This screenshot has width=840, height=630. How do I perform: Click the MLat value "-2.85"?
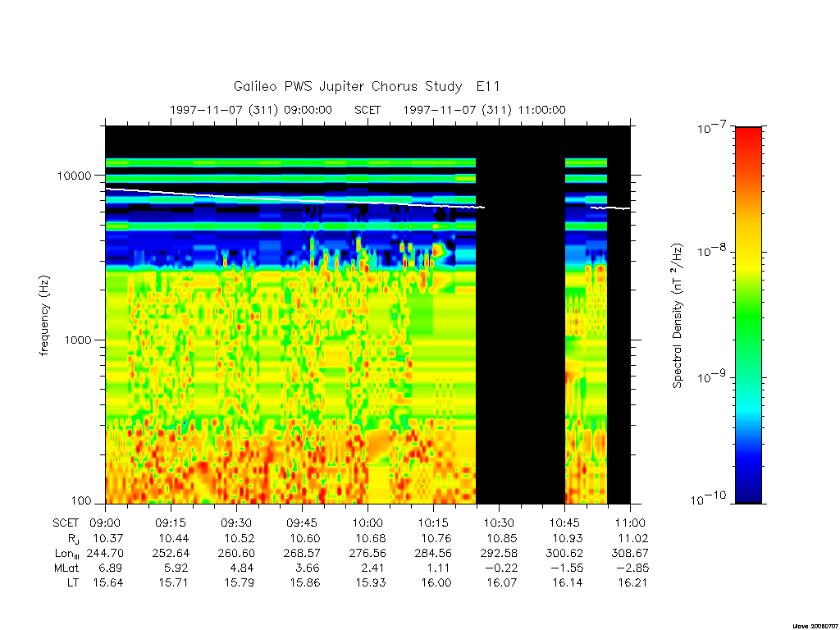[x=632, y=568]
